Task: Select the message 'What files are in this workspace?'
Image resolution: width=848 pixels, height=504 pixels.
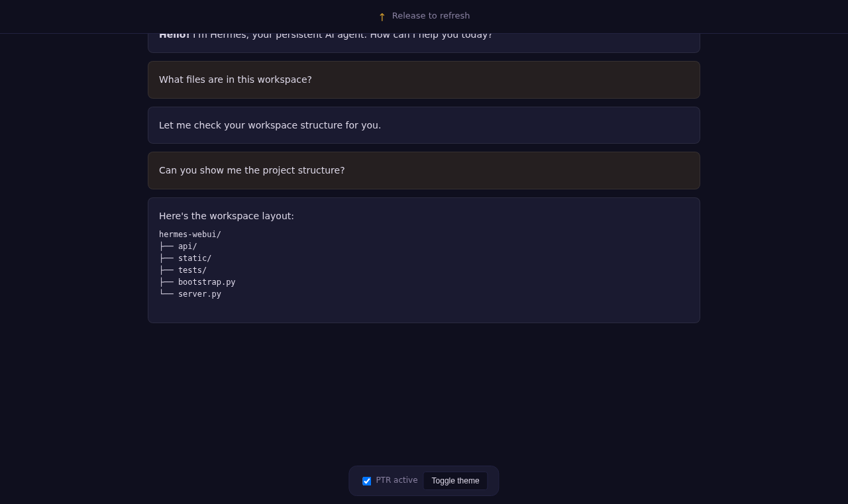Action: [x=424, y=79]
